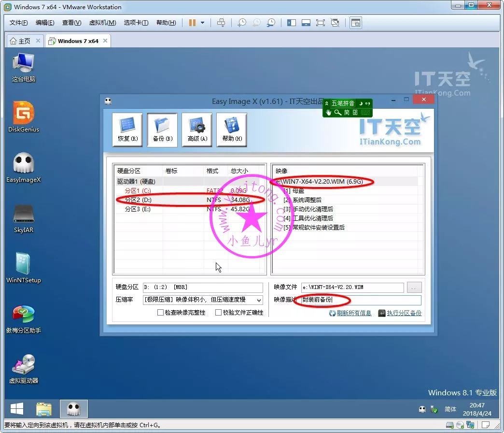The height and width of the screenshot is (433, 504).
Task: Open the 帮助(H) help icon
Action: click(x=232, y=130)
